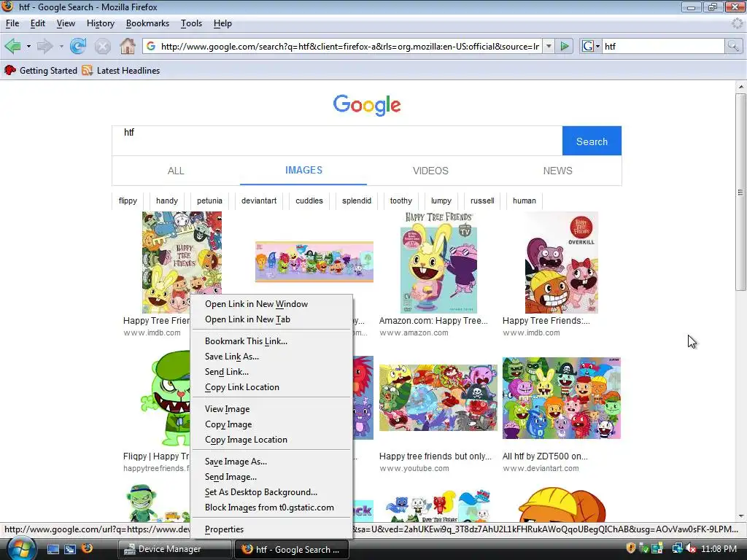Launch Firefox from the quick launch icon
The width and height of the screenshot is (747, 560).
88,548
